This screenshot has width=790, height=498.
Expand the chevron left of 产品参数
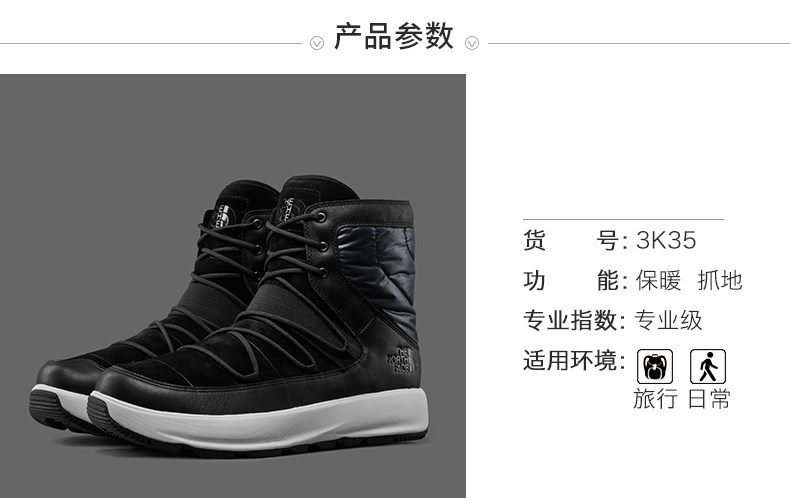pos(317,43)
